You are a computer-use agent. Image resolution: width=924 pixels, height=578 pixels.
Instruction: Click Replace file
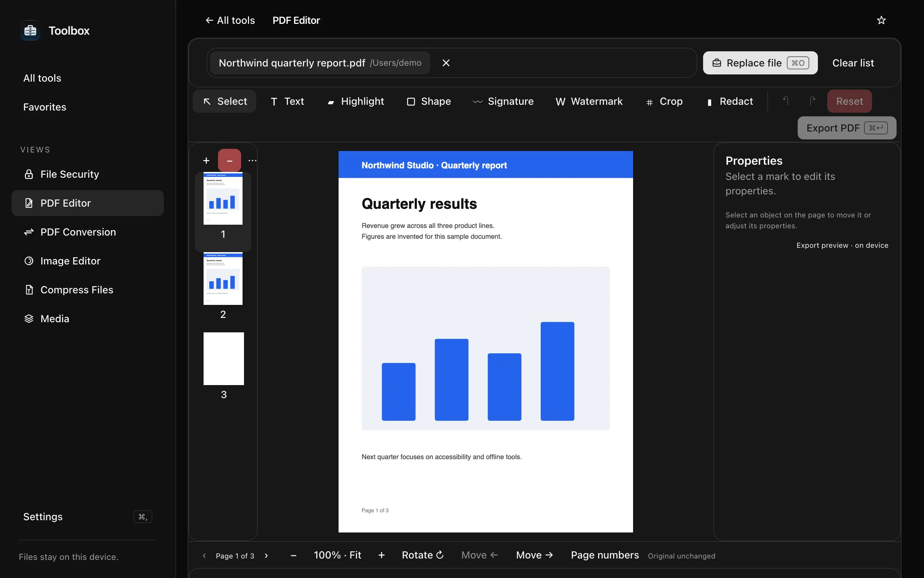[x=760, y=63]
